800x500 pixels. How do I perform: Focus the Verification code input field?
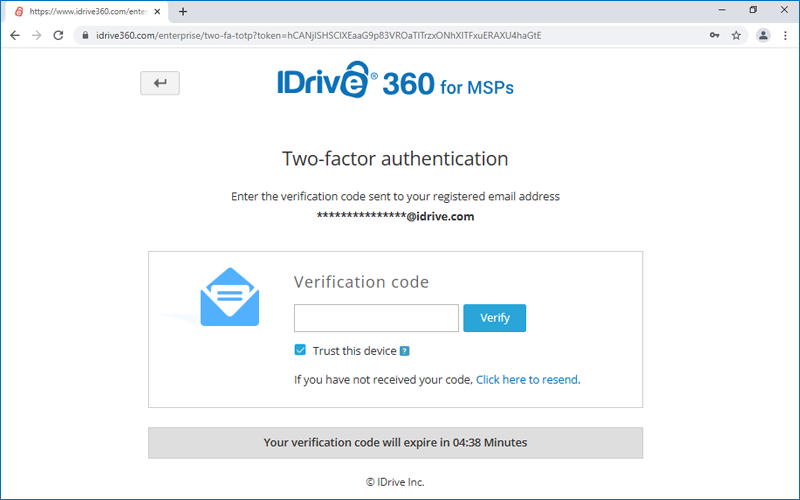tap(376, 318)
